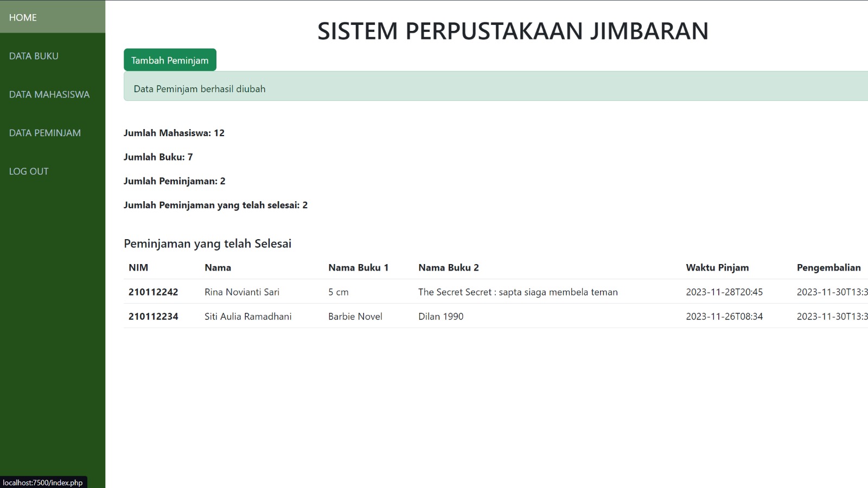868x488 pixels.
Task: Click borrow time 2023-11-28T20:45
Action: coord(724,292)
